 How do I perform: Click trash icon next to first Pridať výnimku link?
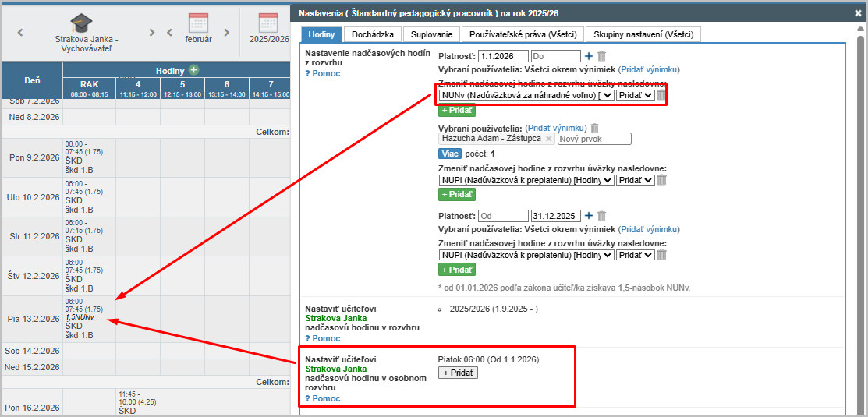coord(594,128)
